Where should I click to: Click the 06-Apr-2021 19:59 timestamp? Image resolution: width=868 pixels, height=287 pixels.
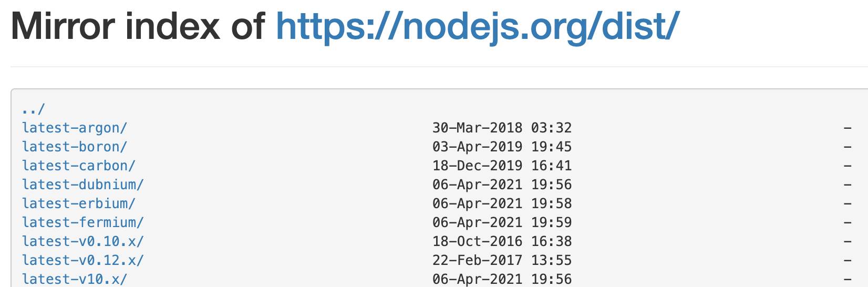click(502, 222)
